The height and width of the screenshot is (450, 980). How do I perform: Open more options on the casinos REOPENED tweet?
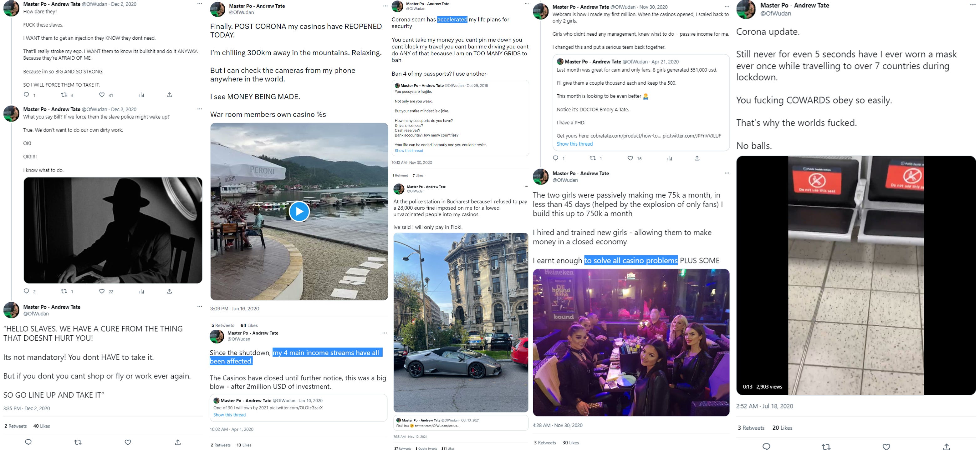pyautogui.click(x=385, y=6)
